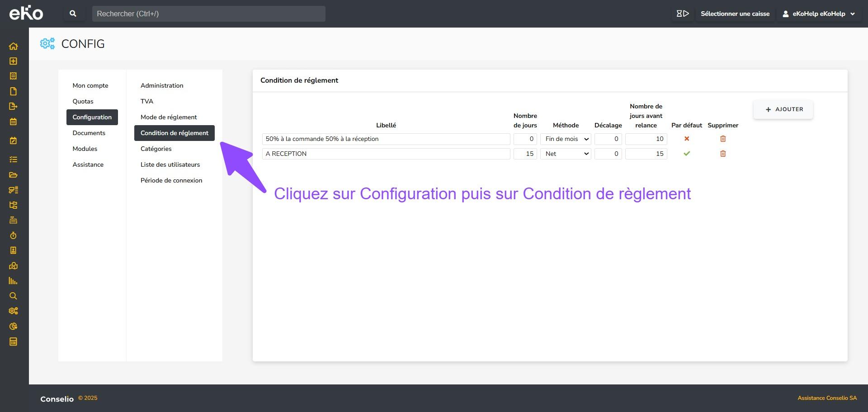Click 'Sélectionner une caisse' button
Image resolution: width=868 pixels, height=412 pixels.
pos(735,14)
